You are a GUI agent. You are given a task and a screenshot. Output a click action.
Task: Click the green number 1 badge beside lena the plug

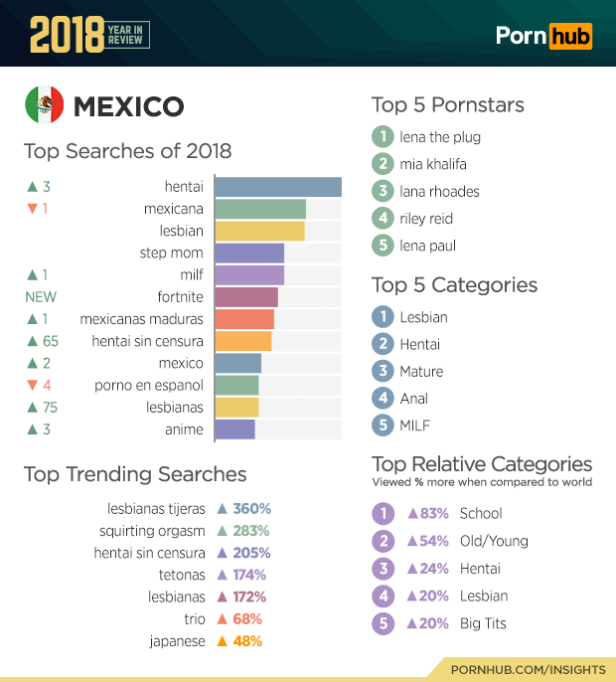(383, 137)
